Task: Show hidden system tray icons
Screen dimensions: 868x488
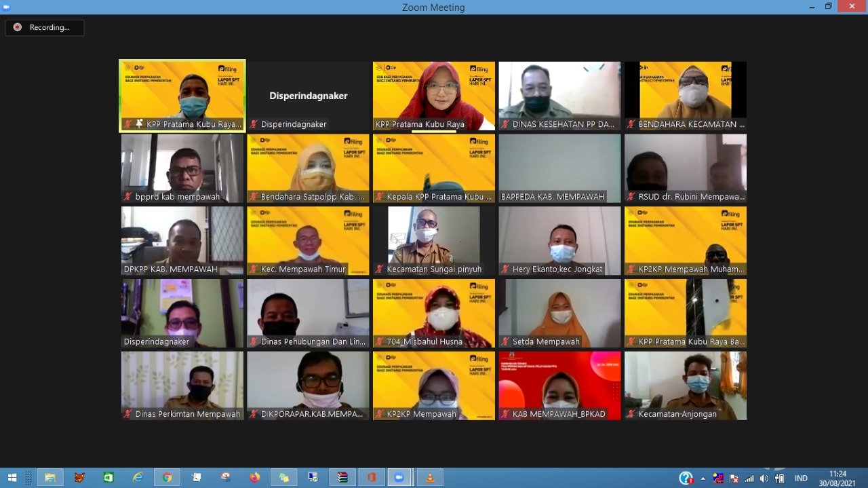Action: point(703,478)
